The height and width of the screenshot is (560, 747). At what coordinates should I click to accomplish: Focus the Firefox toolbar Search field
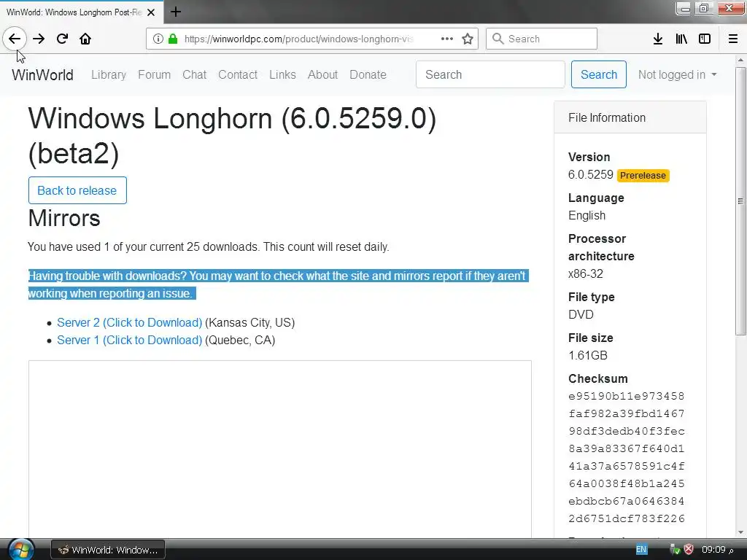click(541, 39)
